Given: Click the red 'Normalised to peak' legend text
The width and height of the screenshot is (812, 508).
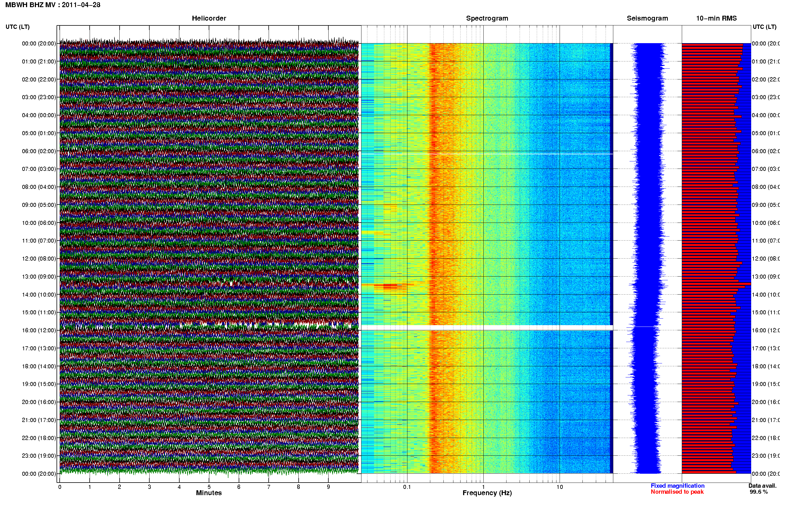Looking at the screenshot, I should point(677,492).
